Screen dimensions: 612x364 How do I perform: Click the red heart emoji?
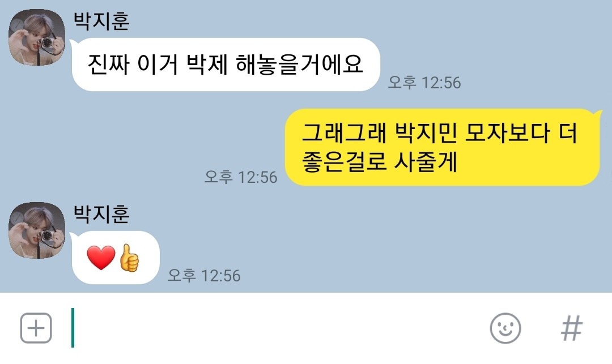[101, 258]
